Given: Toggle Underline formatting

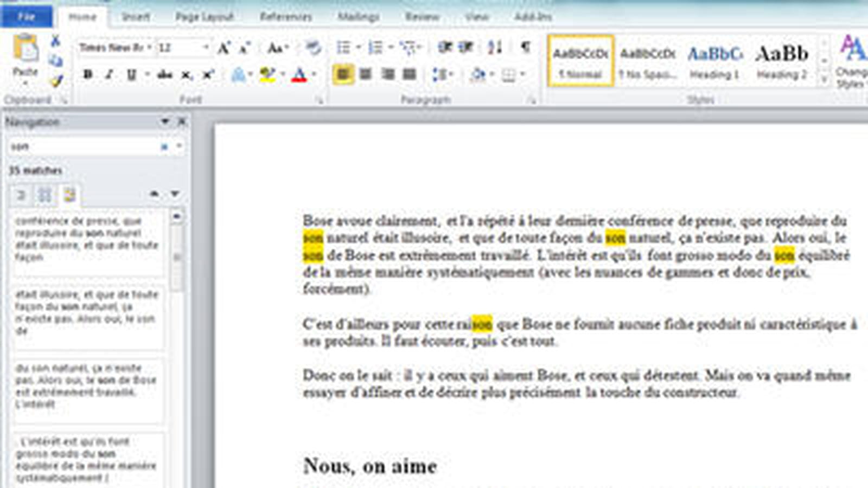Looking at the screenshot, I should point(131,75).
